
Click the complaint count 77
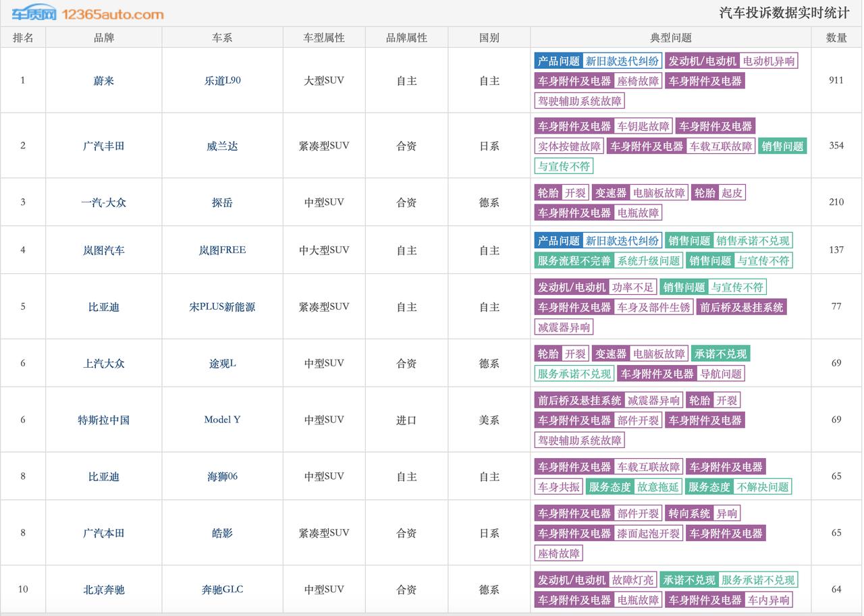836,306
